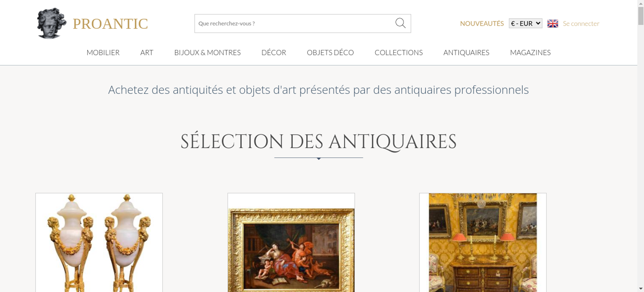
Task: Focus the 'Que recherchez-vous ?' search field
Action: (x=295, y=23)
